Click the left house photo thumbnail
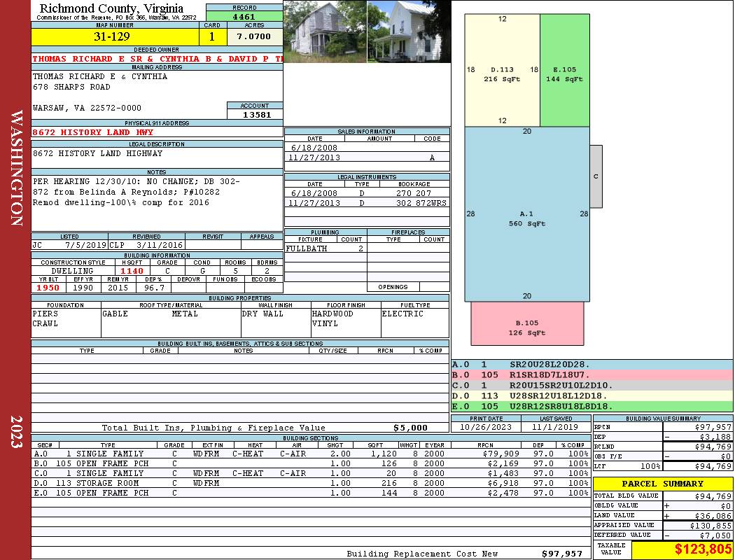 coord(325,31)
